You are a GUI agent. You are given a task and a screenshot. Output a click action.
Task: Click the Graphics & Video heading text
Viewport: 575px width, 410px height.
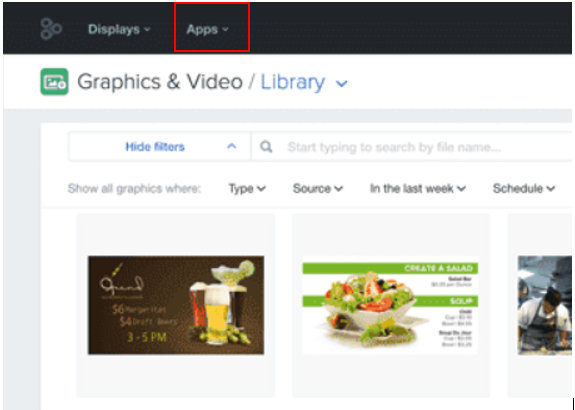coord(160,81)
